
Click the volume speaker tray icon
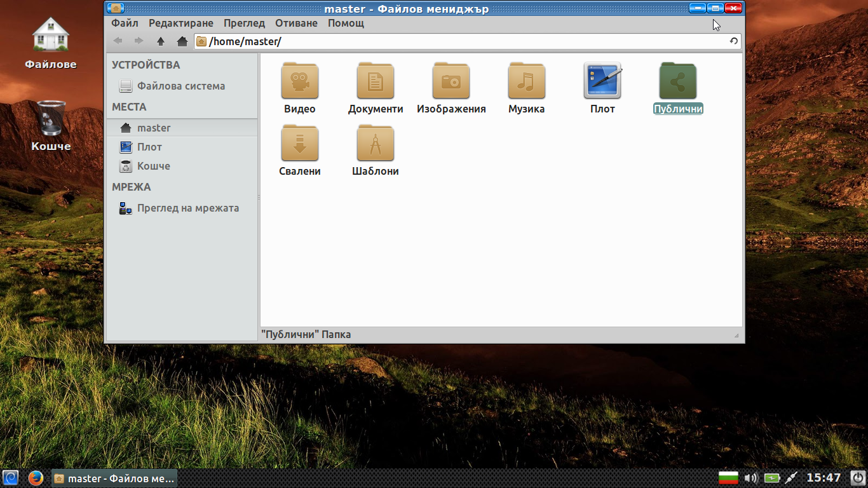[750, 478]
